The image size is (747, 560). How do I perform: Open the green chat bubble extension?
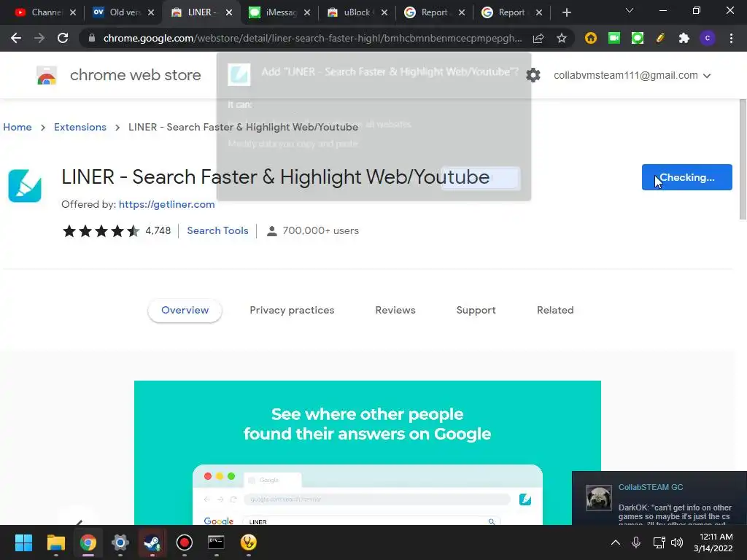(x=638, y=38)
